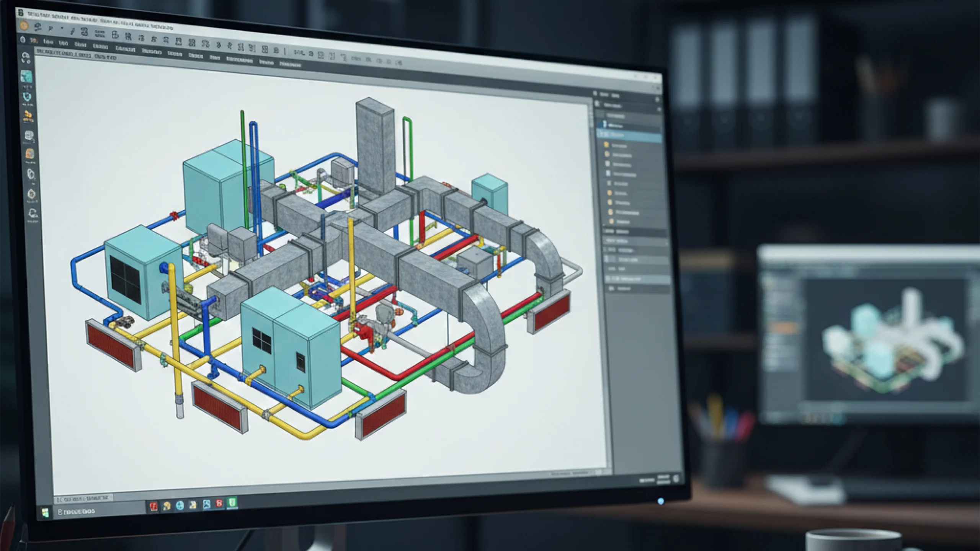The height and width of the screenshot is (551, 980).
Task: Click the shield icon in left sidebar
Action: point(27,97)
